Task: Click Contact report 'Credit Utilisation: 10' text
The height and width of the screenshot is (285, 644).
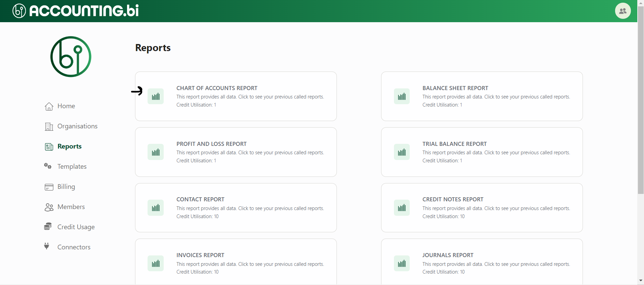Action: pos(198,216)
